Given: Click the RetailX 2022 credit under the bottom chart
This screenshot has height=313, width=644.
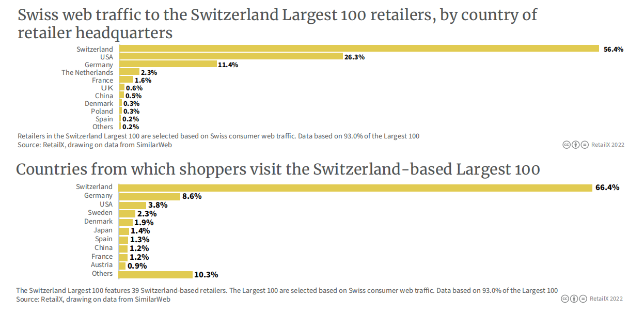Looking at the screenshot, I should (x=607, y=299).
